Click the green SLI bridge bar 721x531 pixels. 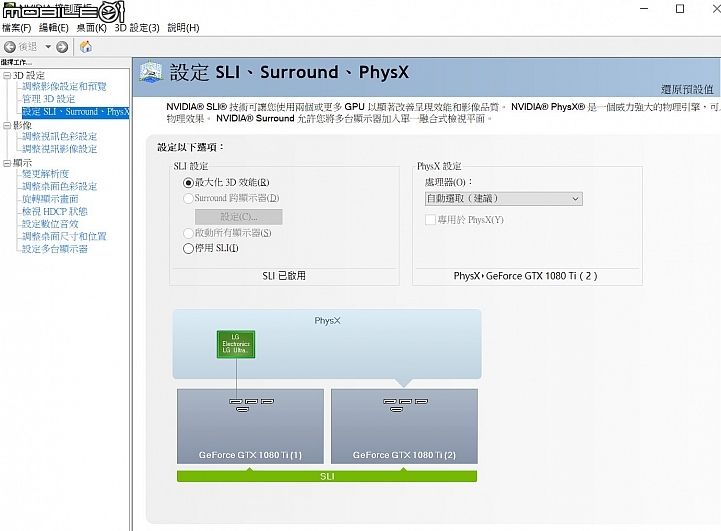pyautogui.click(x=327, y=476)
